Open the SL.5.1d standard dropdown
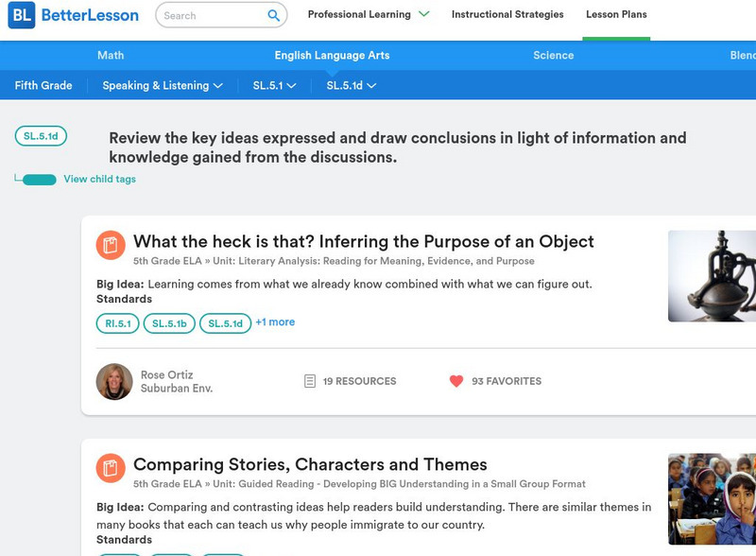Viewport: 756px width, 556px height. point(351,85)
